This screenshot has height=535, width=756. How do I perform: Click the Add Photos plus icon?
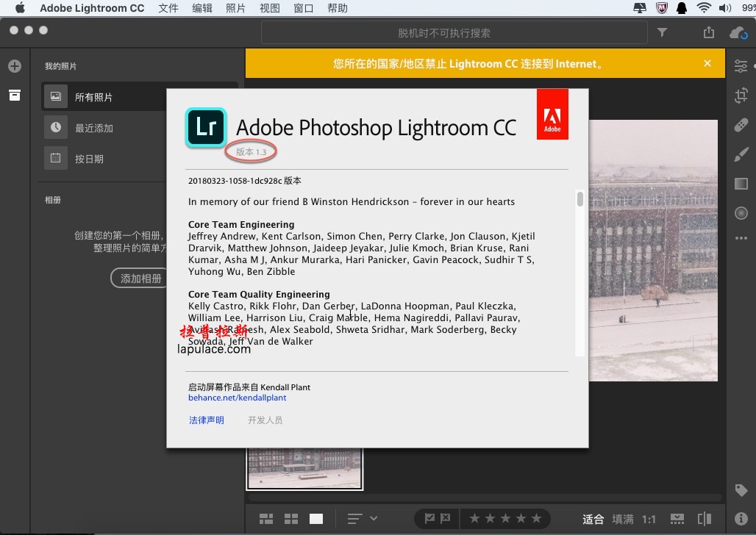click(15, 66)
